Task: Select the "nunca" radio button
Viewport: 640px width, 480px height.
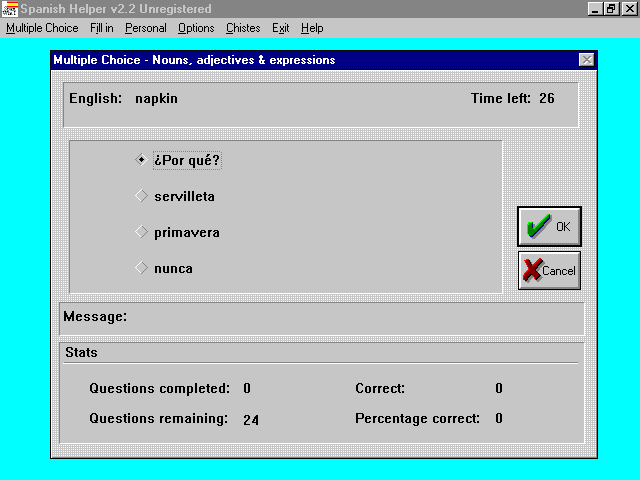Action: tap(141, 268)
